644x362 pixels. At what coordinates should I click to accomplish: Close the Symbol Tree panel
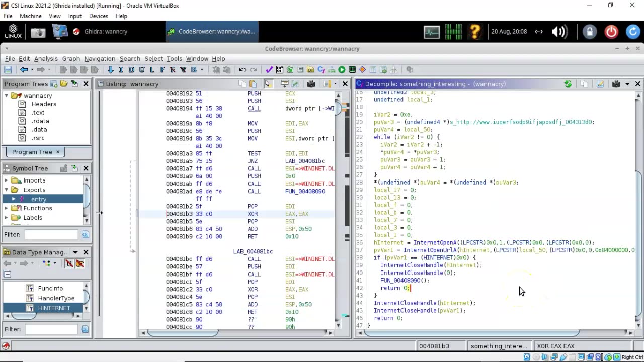[x=86, y=168]
